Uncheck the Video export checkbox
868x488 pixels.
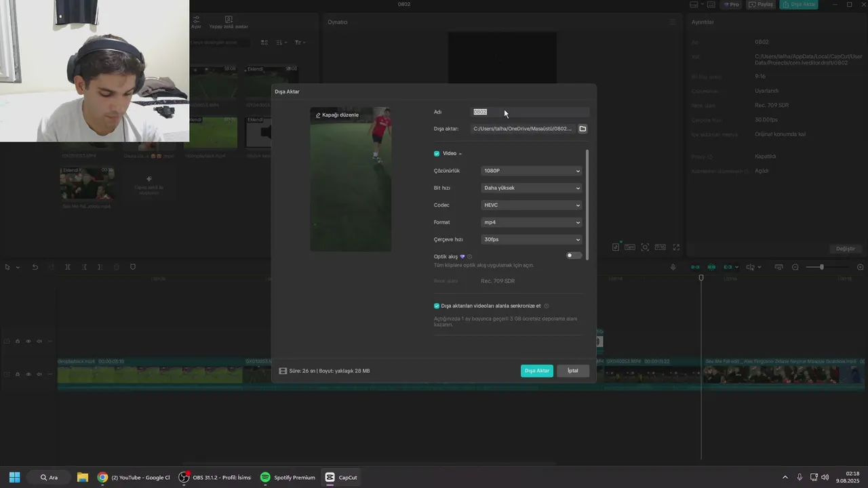pos(437,154)
